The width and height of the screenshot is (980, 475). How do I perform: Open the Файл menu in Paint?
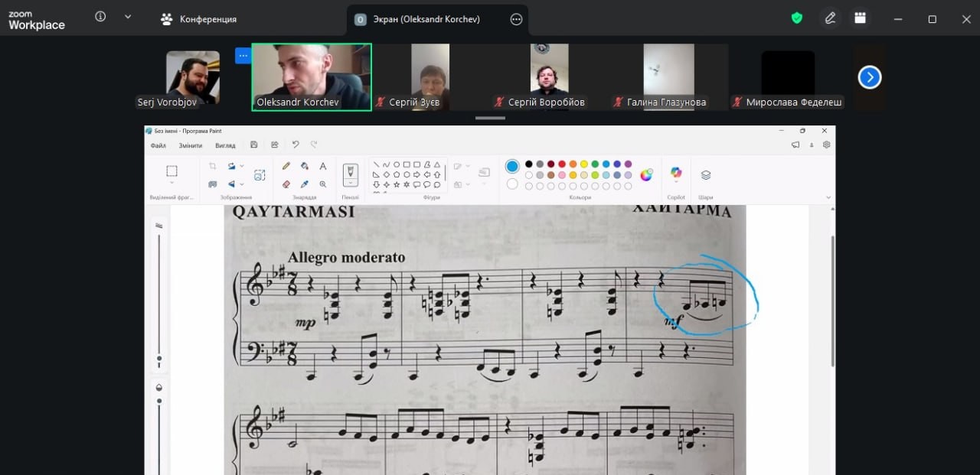(158, 145)
